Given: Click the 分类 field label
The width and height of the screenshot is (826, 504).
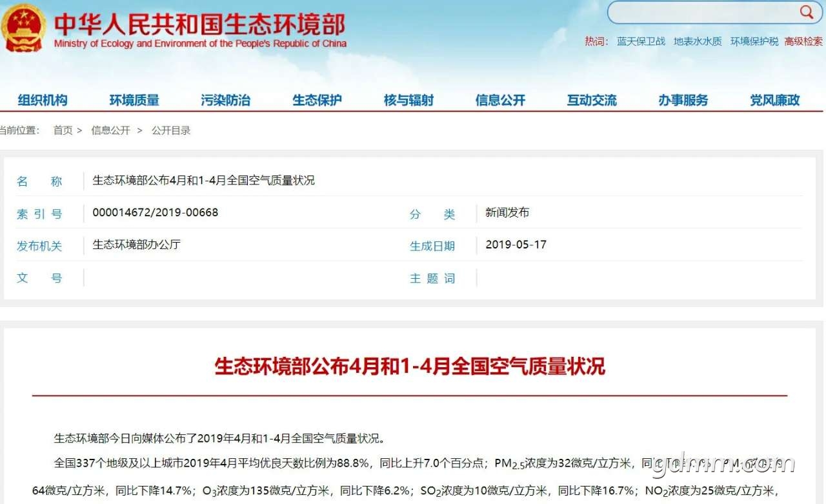Looking at the screenshot, I should (x=432, y=214).
